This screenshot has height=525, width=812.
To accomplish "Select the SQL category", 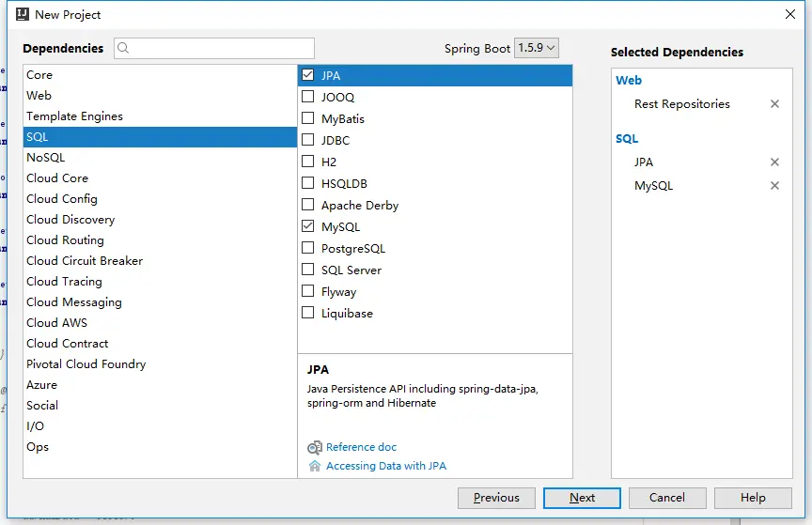I will (x=160, y=137).
